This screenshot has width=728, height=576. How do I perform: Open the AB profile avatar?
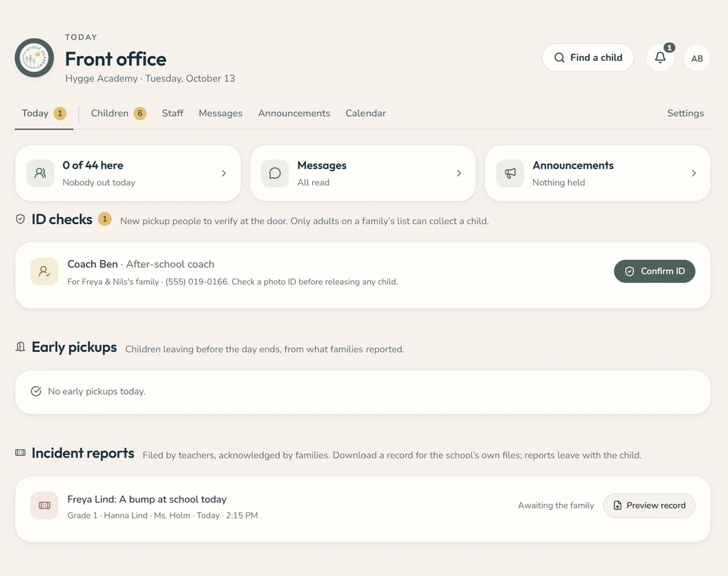(697, 58)
